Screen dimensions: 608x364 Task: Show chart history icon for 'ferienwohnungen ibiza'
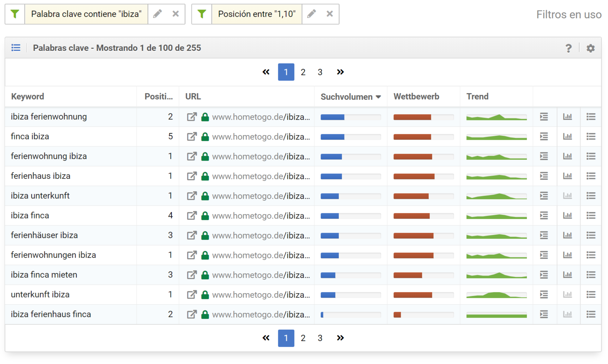click(567, 255)
